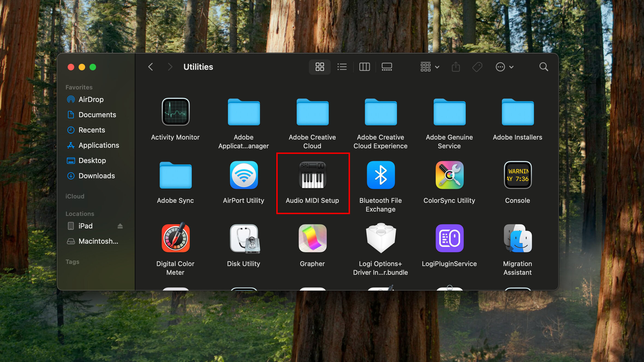Click the Disk Utility app icon

(x=244, y=239)
